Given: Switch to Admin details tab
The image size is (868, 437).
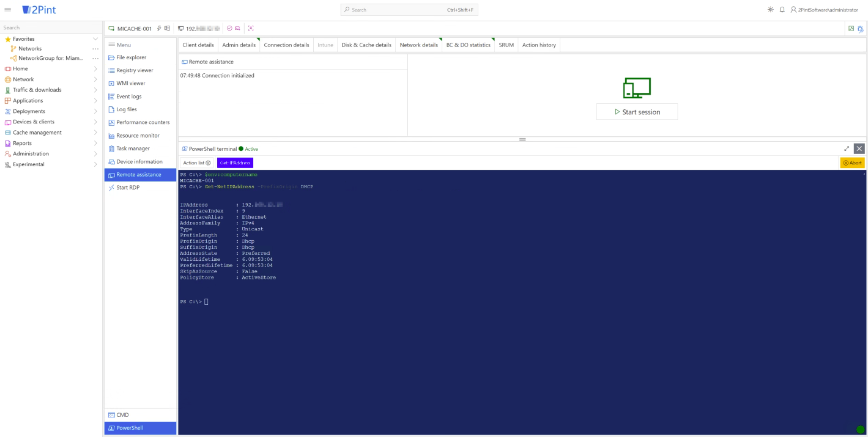Looking at the screenshot, I should [239, 45].
